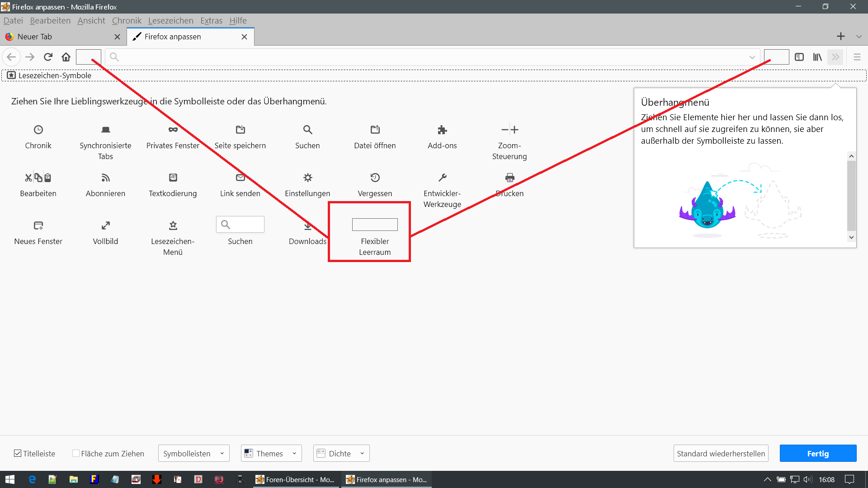This screenshot has width=868, height=488.
Task: Open the Lesezeichen menu
Action: point(171,20)
